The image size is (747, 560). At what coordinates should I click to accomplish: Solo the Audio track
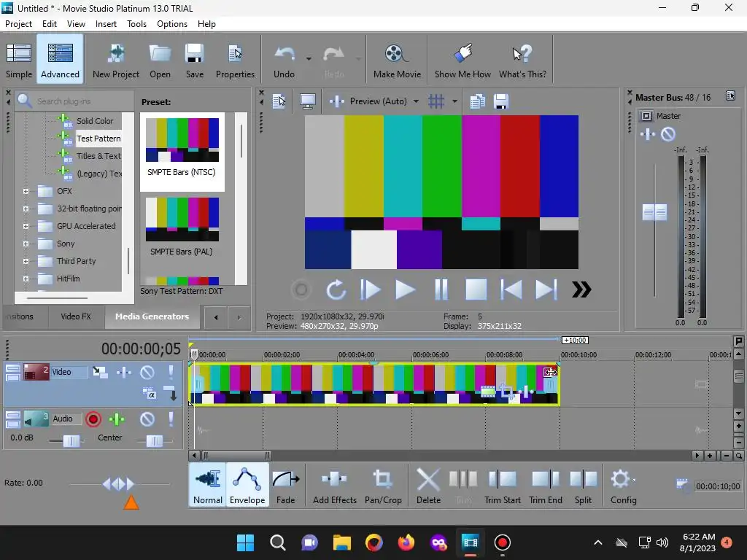pyautogui.click(x=171, y=419)
